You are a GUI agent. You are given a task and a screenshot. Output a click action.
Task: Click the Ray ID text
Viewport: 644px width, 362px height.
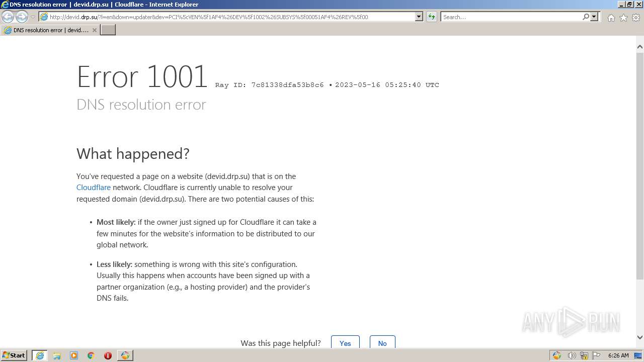coord(270,85)
